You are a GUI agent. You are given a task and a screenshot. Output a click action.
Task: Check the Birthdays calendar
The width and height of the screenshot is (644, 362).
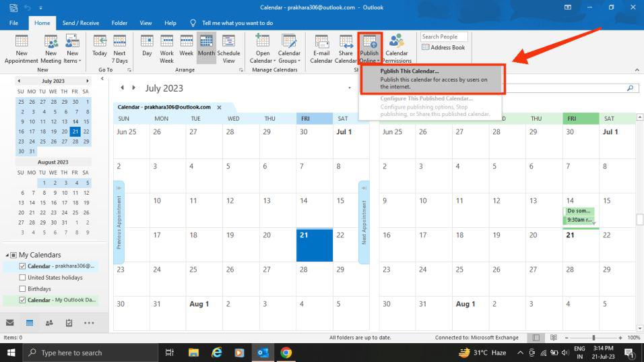(22, 289)
